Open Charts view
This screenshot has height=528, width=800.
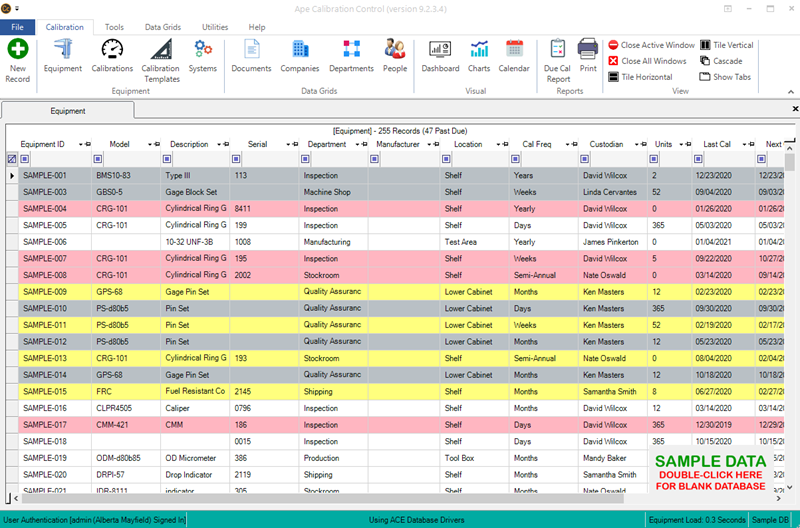click(x=479, y=55)
